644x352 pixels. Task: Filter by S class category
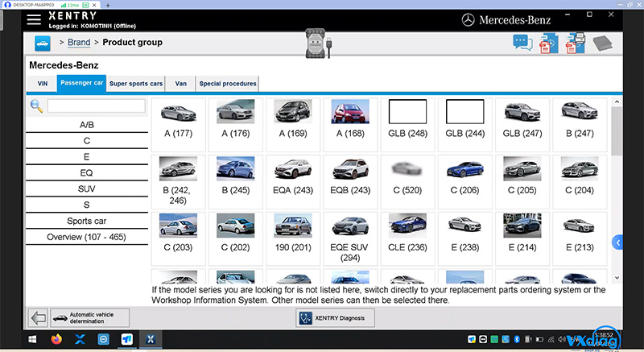tap(87, 205)
